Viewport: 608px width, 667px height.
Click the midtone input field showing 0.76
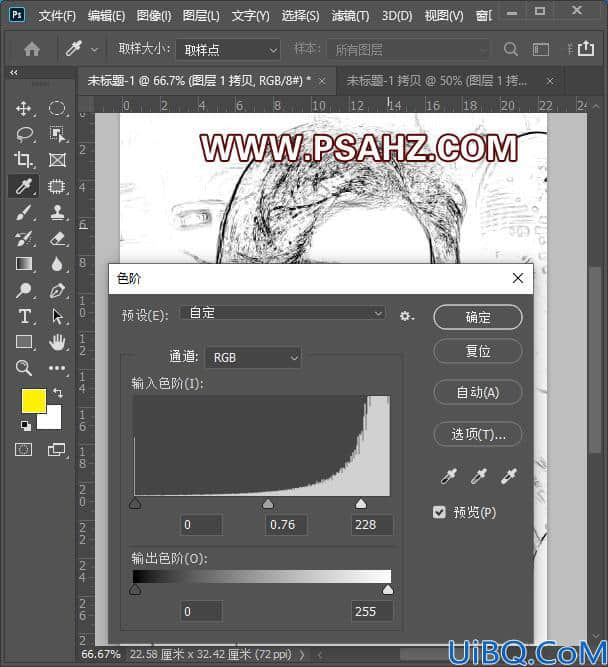pos(286,525)
